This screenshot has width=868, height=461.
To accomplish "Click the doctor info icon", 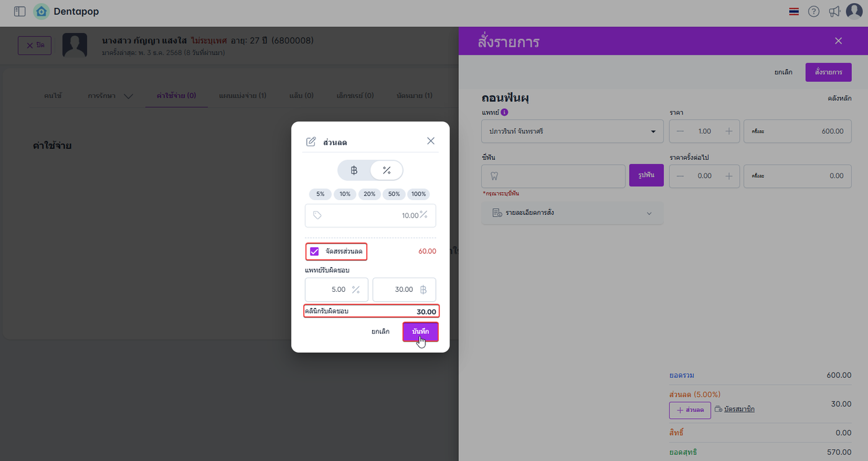I will tap(504, 113).
